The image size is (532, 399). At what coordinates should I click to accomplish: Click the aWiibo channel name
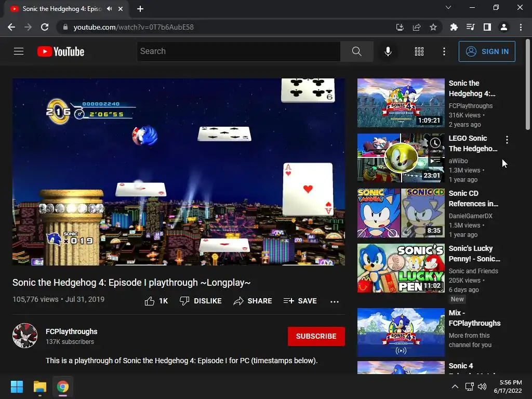458,161
